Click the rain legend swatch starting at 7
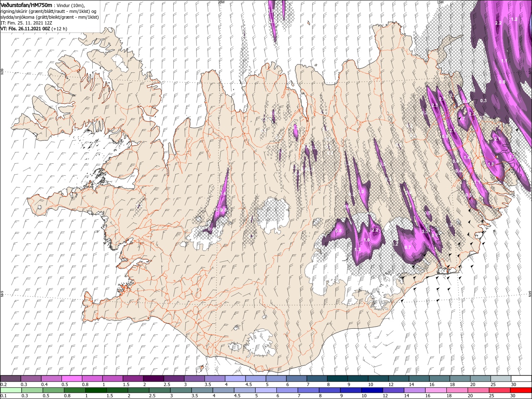Image resolution: width=532 pixels, height=399 pixels. (x=308, y=390)
